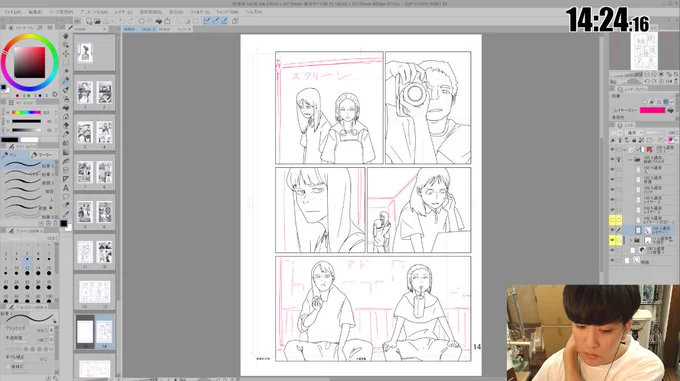Screen dimensions: 680x381
Task: Open page 15 thumbnail in page manager
Action: coord(85,332)
